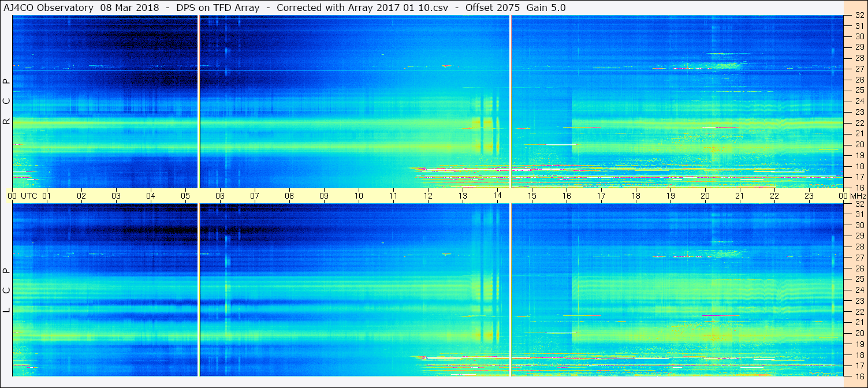The image size is (868, 388).
Task: Click the 16 MHz tick at bottom right
Action: click(859, 376)
